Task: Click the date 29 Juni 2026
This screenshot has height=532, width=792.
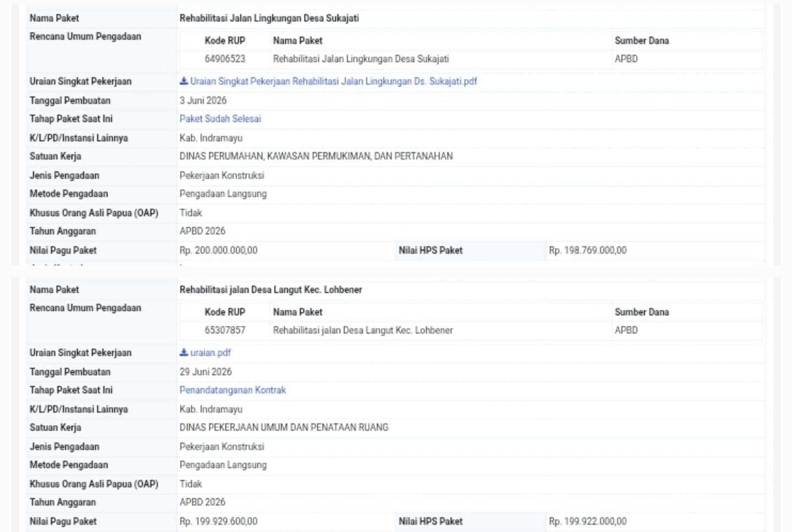Action: coord(206,372)
